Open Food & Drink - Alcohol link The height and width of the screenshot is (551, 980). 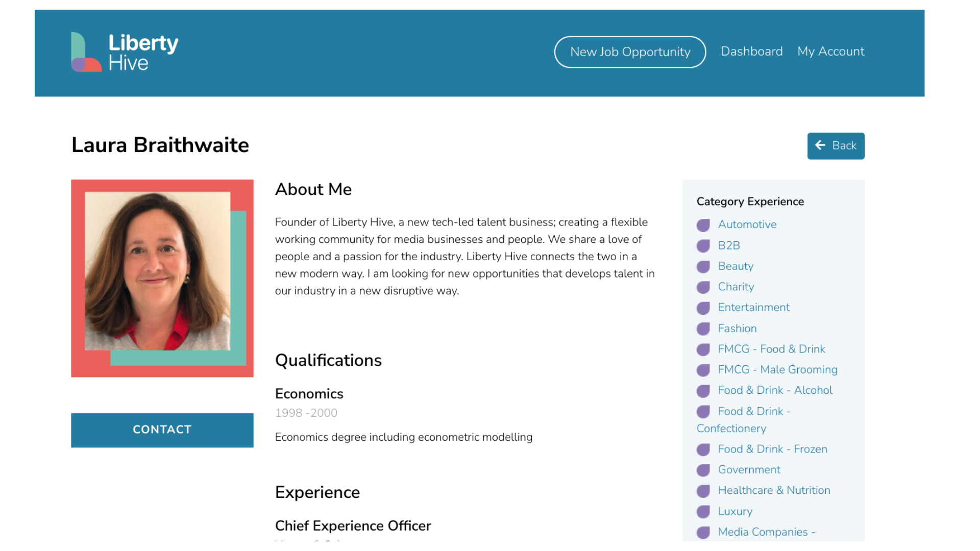pyautogui.click(x=775, y=390)
